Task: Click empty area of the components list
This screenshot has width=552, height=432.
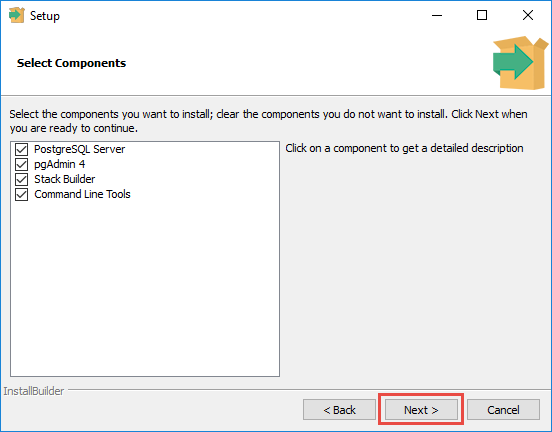Action: point(145,289)
